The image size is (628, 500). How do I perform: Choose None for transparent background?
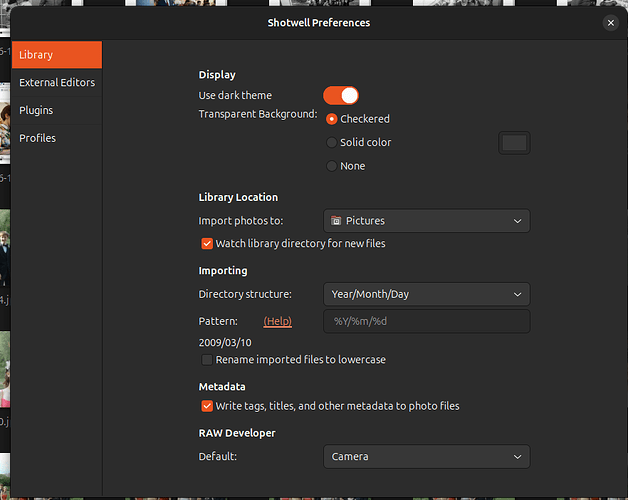(x=332, y=166)
